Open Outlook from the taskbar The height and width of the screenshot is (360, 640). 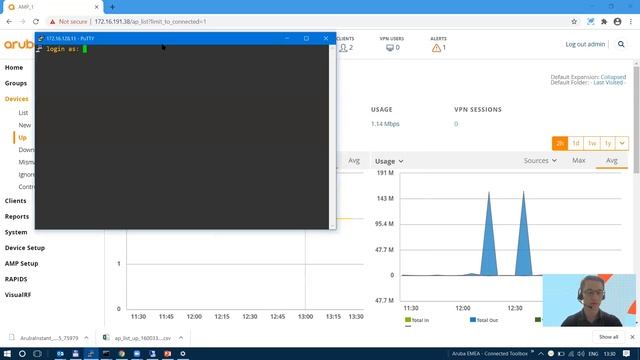[60, 353]
